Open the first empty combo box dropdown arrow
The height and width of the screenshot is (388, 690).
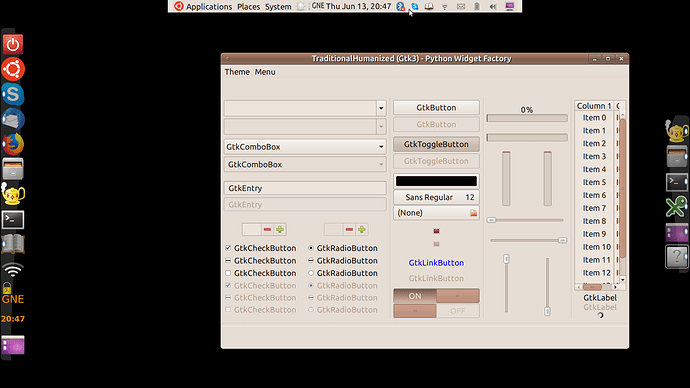[381, 108]
